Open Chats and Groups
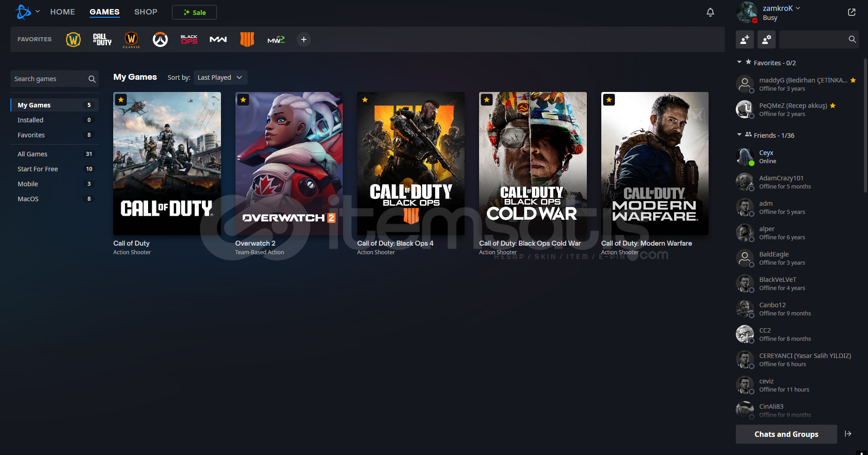Image resolution: width=868 pixels, height=455 pixels. coord(786,434)
